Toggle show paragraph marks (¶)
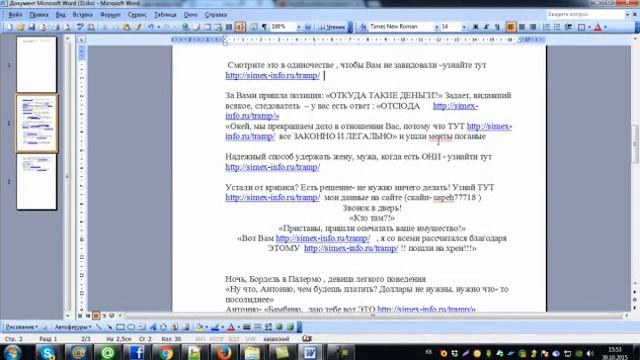This screenshot has height=360, width=640. [264, 27]
